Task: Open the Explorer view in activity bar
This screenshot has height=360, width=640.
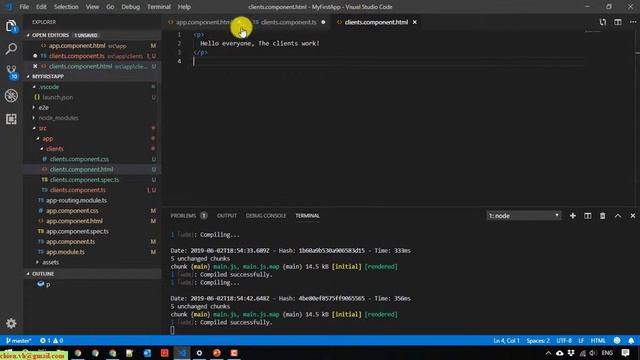Action: pos(11,26)
